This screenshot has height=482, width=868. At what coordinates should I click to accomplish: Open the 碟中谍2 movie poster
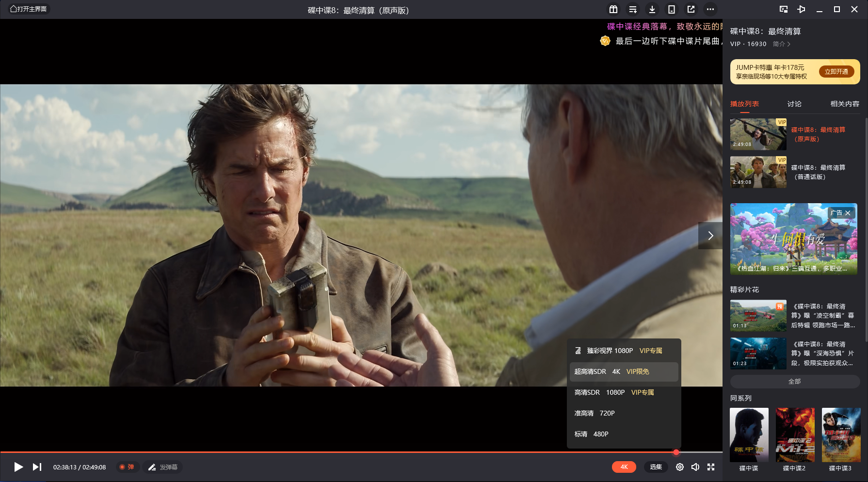pyautogui.click(x=795, y=435)
